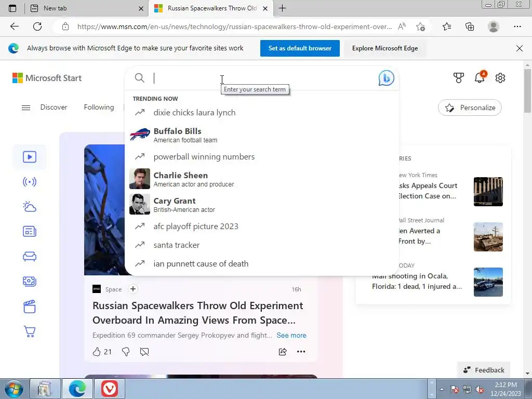This screenshot has width=532, height=399.
Task: Open the news sidebar icon
Action: (x=30, y=231)
